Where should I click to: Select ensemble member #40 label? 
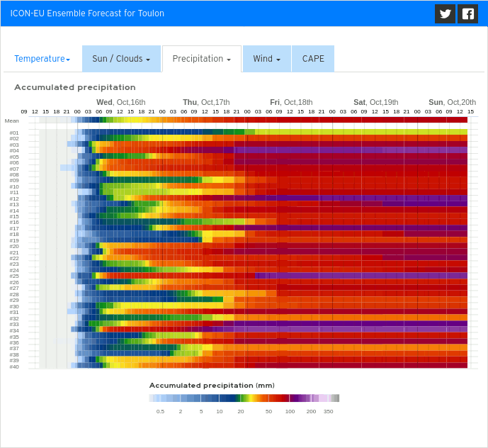coord(14,366)
